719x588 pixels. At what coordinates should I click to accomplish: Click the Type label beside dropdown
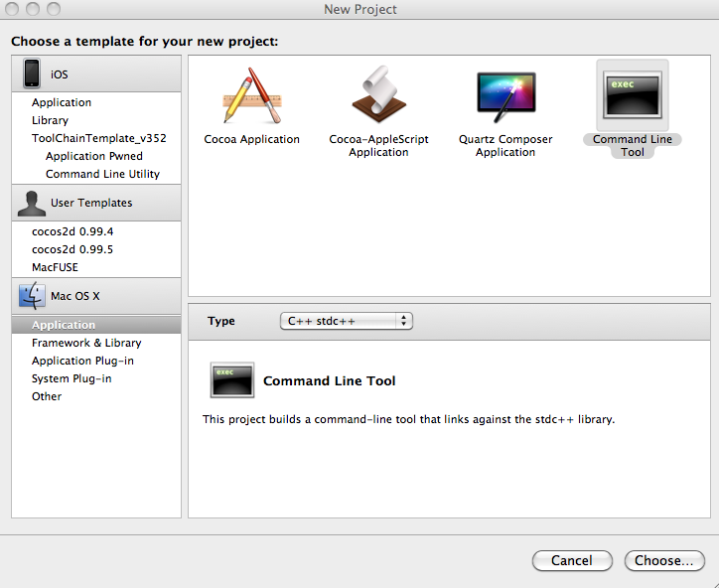(x=221, y=321)
